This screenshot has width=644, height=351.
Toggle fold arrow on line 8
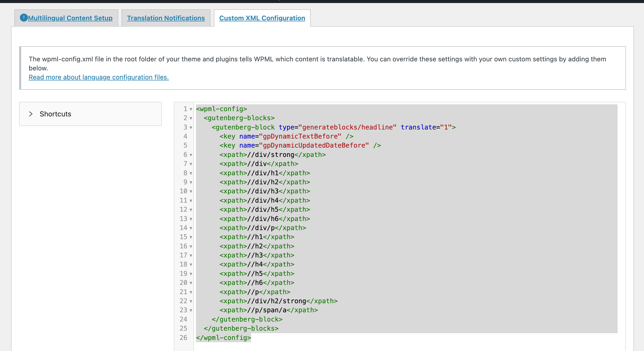click(191, 173)
